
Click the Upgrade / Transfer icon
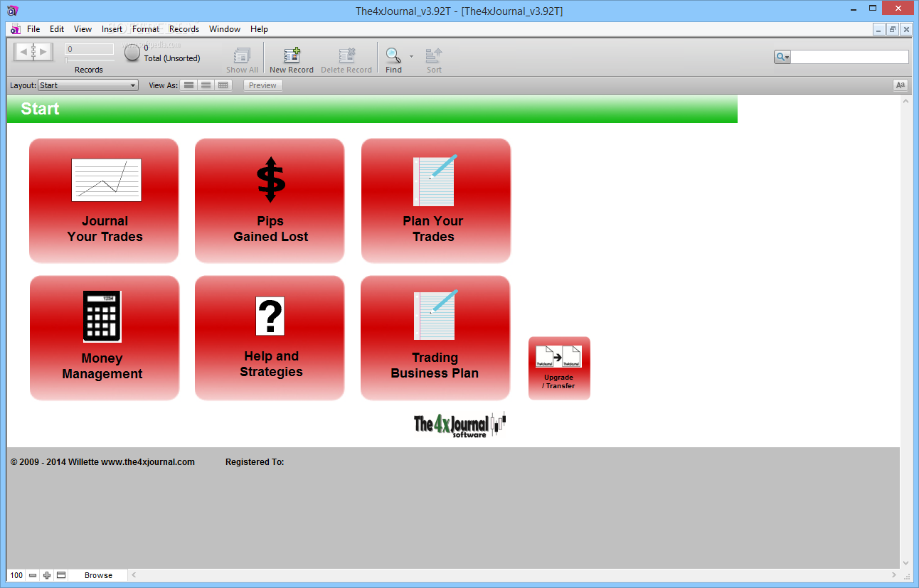(x=559, y=368)
